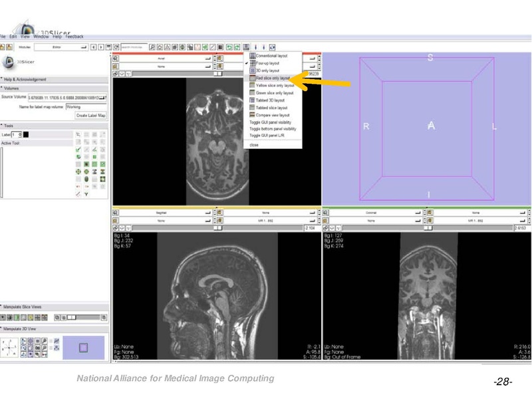Click the layout chooser icon in toolbar
This screenshot has height=399, width=532.
pyautogui.click(x=246, y=47)
